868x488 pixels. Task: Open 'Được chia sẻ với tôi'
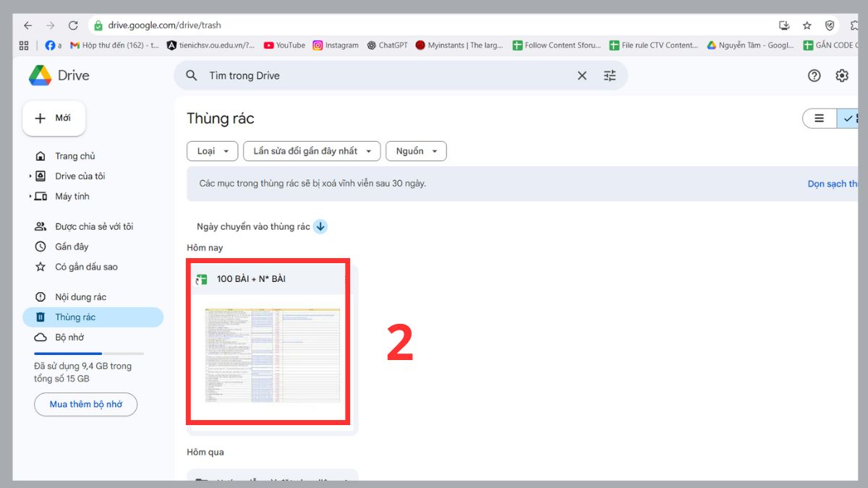pyautogui.click(x=93, y=226)
